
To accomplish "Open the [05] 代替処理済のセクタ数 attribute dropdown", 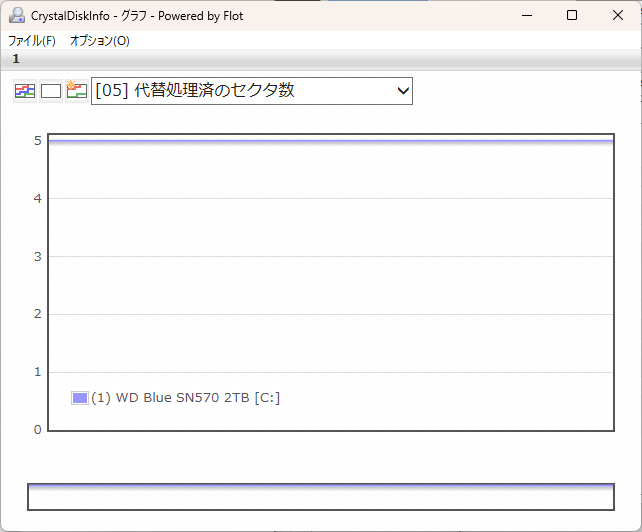I will click(x=252, y=91).
